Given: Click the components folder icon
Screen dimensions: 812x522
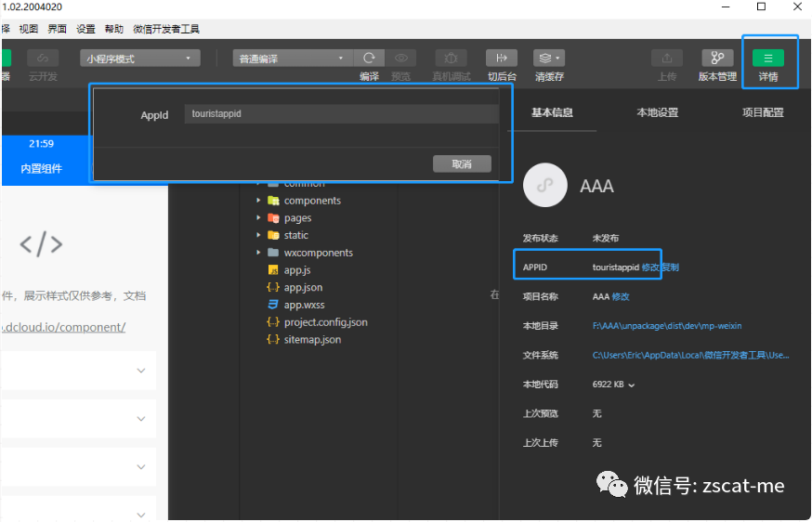Looking at the screenshot, I should (x=273, y=201).
